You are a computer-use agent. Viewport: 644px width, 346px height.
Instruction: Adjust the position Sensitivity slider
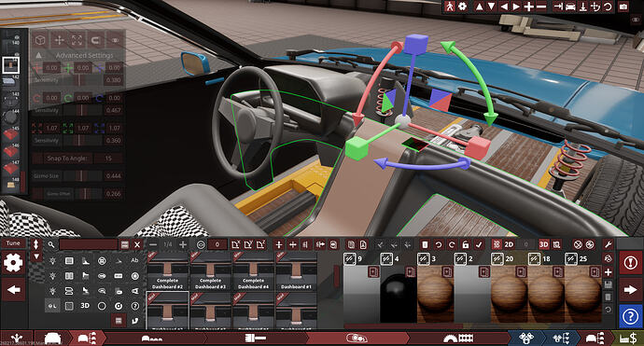(82, 80)
